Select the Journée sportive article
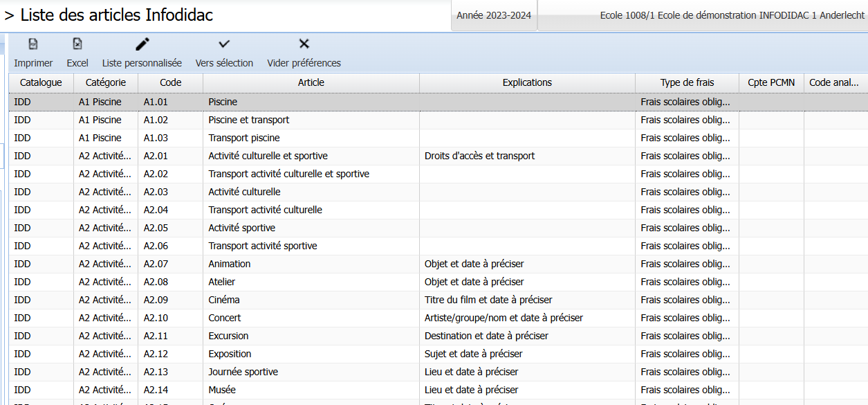Viewport: 868px width, 405px height. (243, 372)
